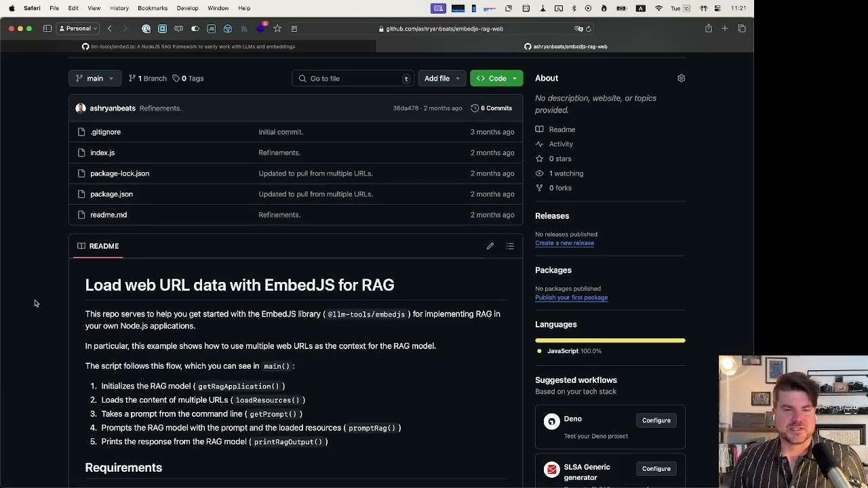Open the latest Refinements. commit message
Image resolution: width=868 pixels, height=488 pixels.
click(160, 108)
